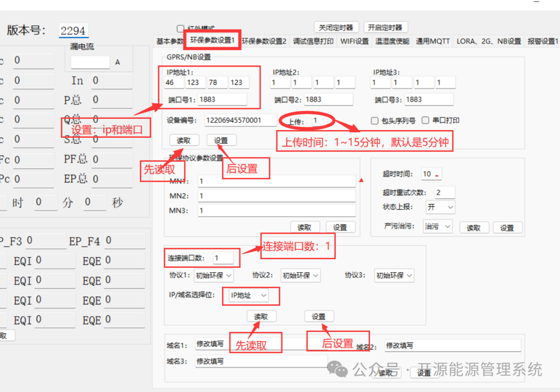Click the 端口号1 input showing 1883
The image size is (560, 392).
pyautogui.click(x=223, y=99)
